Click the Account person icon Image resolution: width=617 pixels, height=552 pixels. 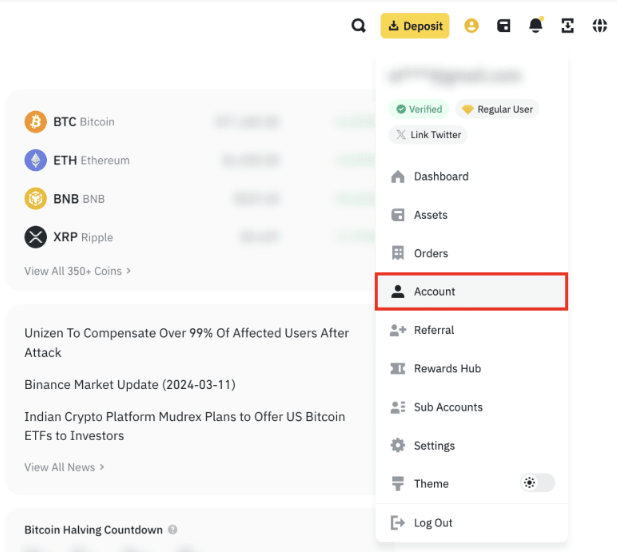(397, 292)
